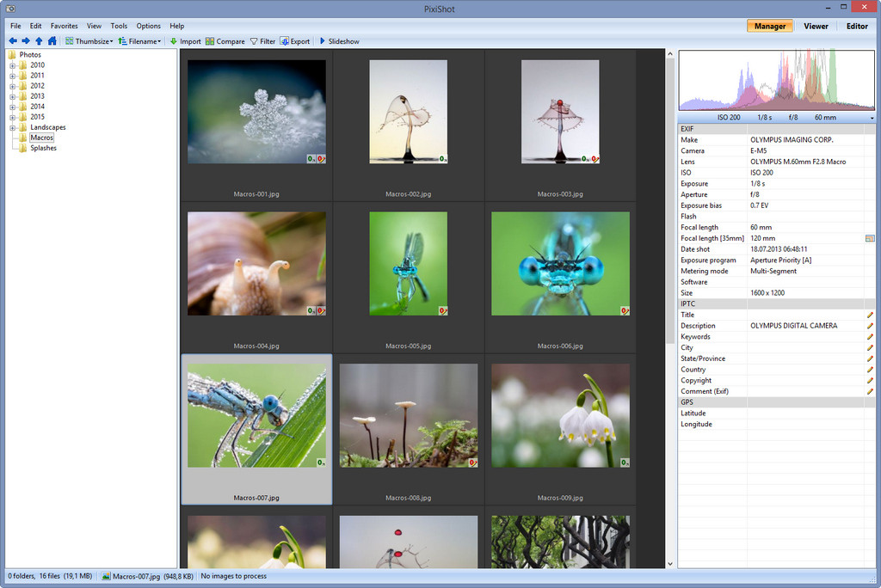Click the thumbnail scrollbar down arrow
The image size is (881, 588).
(x=669, y=564)
